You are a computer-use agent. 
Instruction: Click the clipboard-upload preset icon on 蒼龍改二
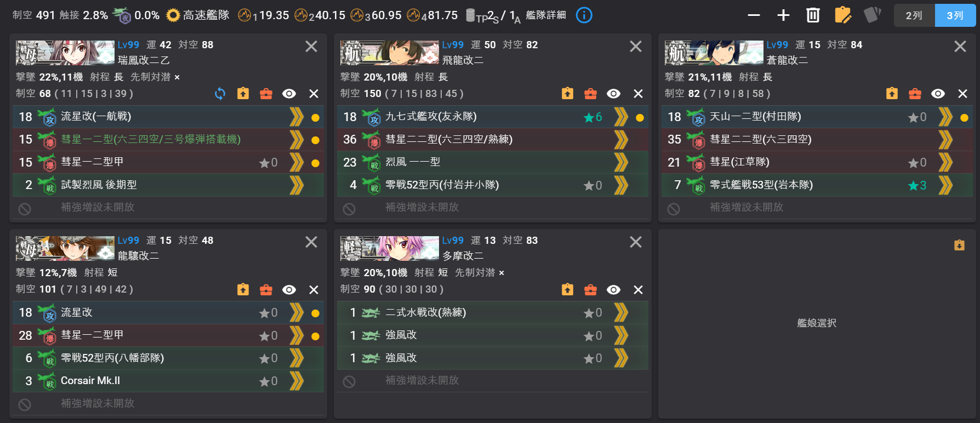892,94
